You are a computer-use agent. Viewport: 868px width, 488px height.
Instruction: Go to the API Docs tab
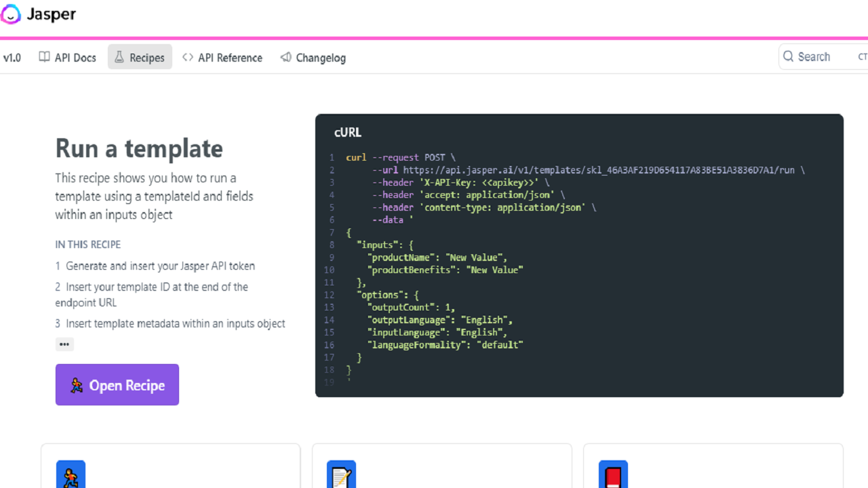[x=67, y=58]
